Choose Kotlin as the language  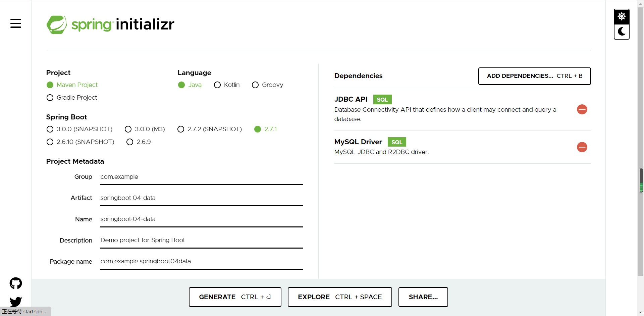(x=227, y=85)
